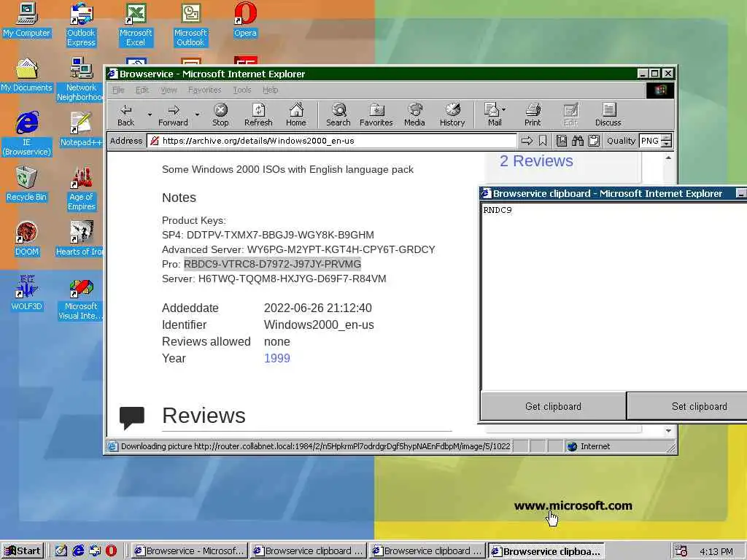747x560 pixels.
Task: Click the Get clipboard button
Action: click(553, 406)
